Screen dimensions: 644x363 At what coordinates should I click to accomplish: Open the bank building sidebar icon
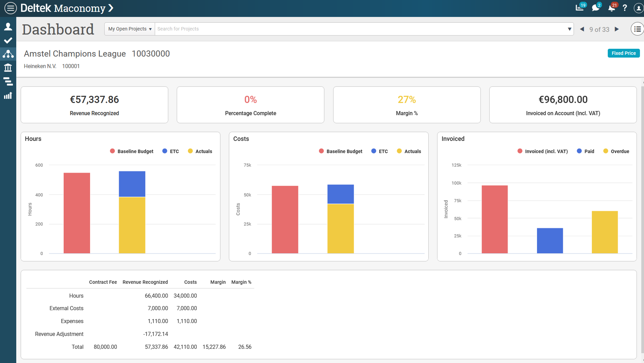click(x=8, y=68)
